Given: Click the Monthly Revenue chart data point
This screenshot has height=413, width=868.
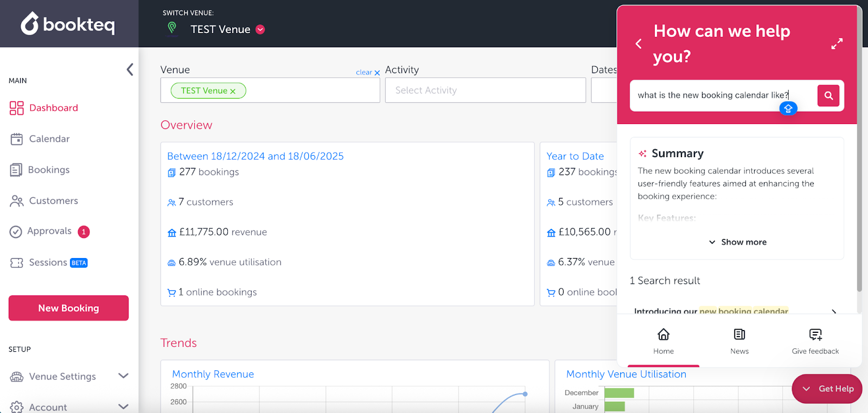Looking at the screenshot, I should tap(525, 394).
